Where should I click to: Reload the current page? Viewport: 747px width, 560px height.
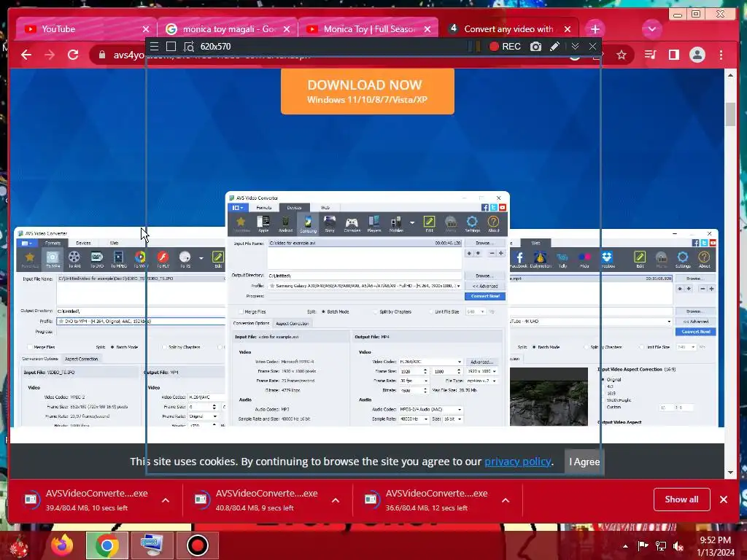point(73,55)
